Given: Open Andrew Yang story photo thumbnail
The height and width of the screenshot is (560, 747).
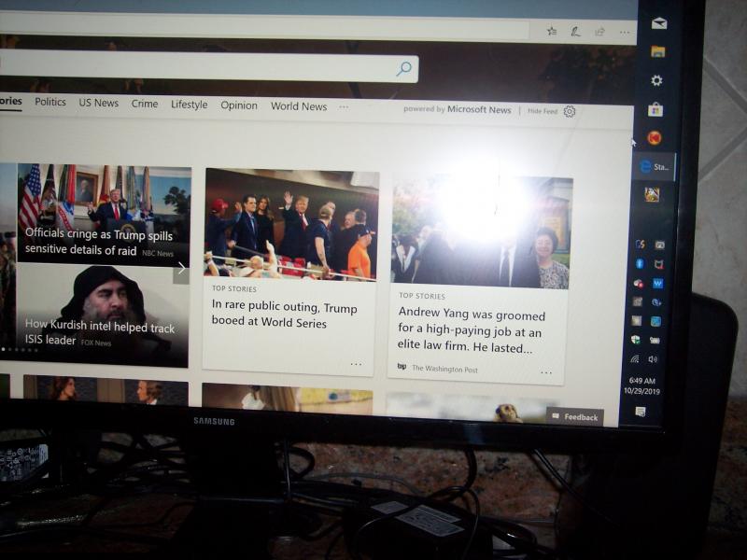Looking at the screenshot, I should coord(481,232).
